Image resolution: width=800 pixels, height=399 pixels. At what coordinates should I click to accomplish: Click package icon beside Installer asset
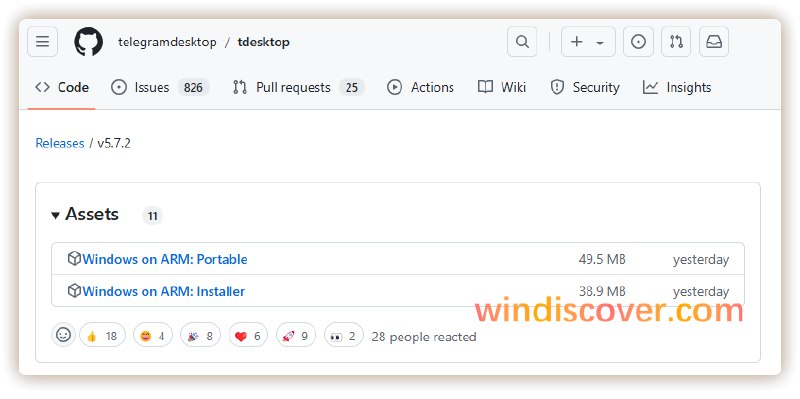coord(74,291)
